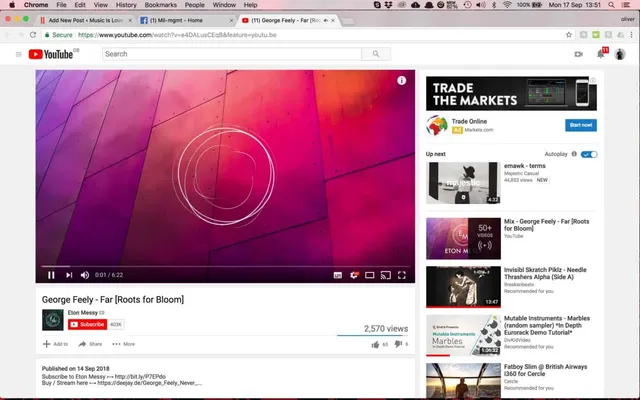Open the Mix - George Feely playlist thumbnail

[463, 238]
